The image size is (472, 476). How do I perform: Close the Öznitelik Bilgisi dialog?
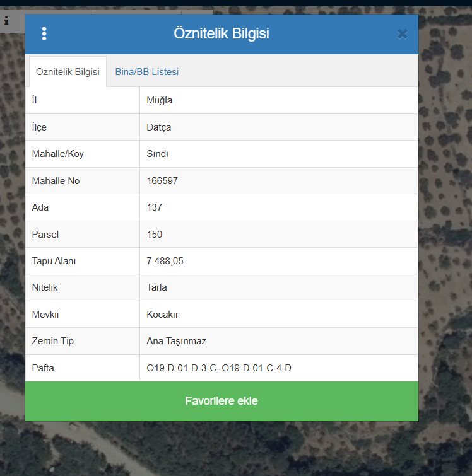(402, 34)
